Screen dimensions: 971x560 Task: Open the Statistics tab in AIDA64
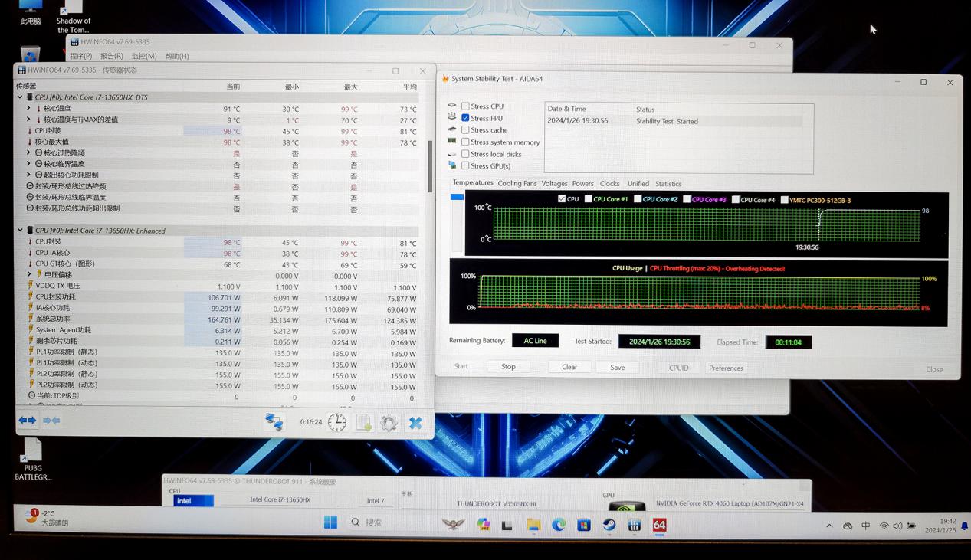668,184
